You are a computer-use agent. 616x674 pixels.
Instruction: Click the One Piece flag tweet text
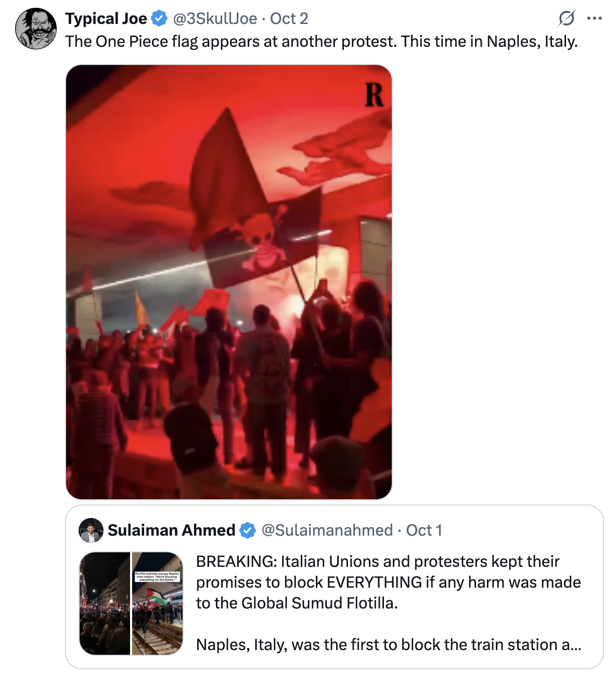point(322,42)
